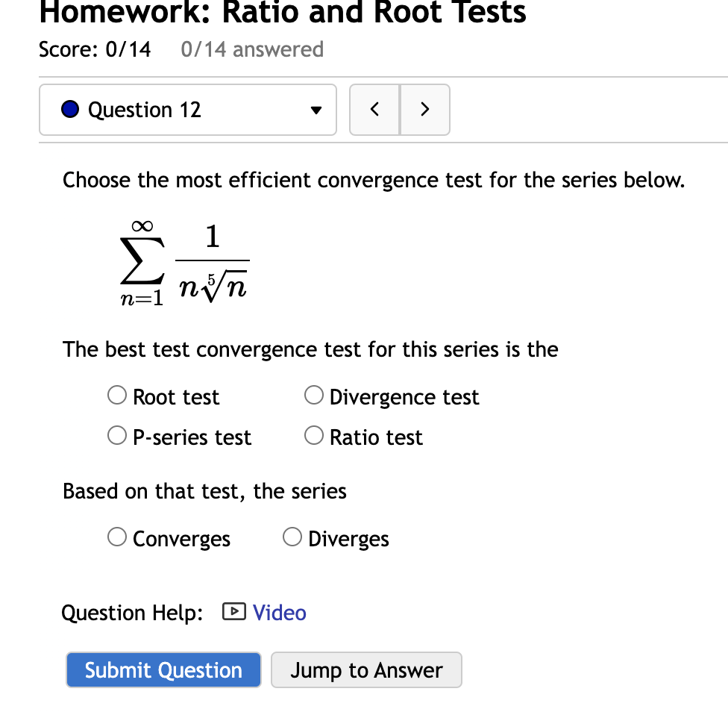Click the right chevron to go to next question
Viewport: 728px width, 715px height.
(x=424, y=109)
